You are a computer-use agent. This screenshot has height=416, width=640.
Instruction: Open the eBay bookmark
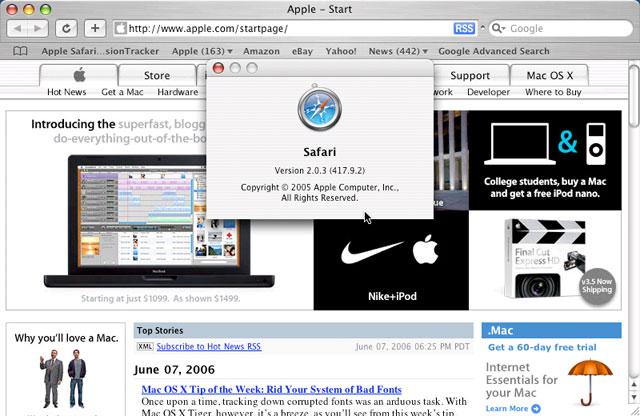pyautogui.click(x=302, y=51)
